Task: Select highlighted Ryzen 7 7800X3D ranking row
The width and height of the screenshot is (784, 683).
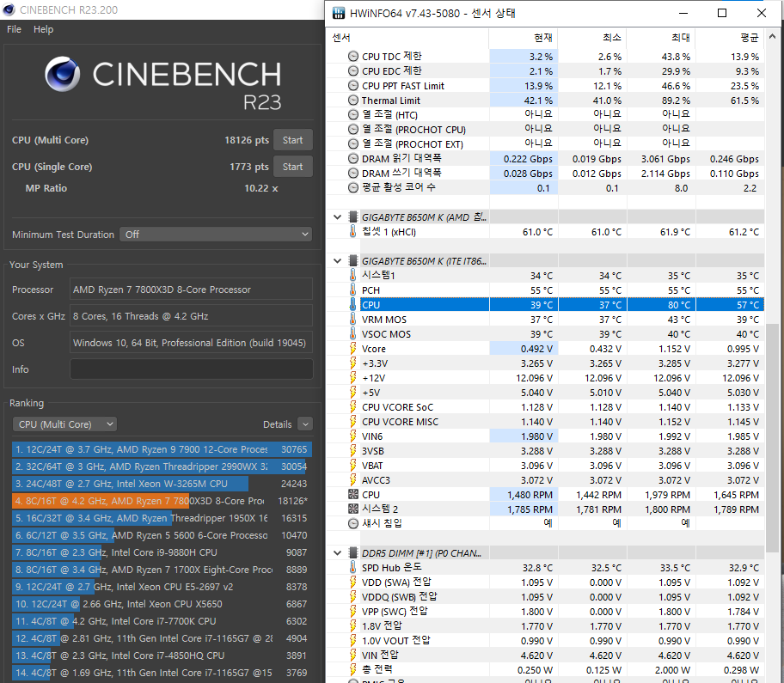Action: click(x=162, y=501)
